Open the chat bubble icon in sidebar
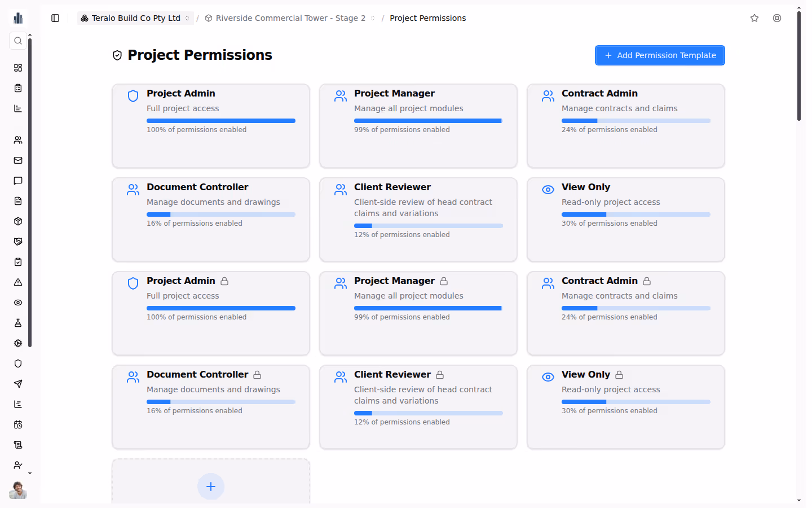 pos(18,181)
